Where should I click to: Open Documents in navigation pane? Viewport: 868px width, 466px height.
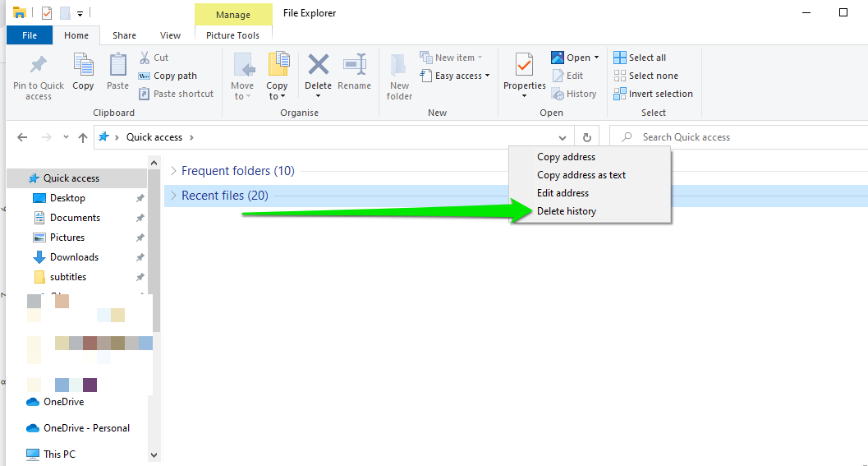tap(75, 218)
